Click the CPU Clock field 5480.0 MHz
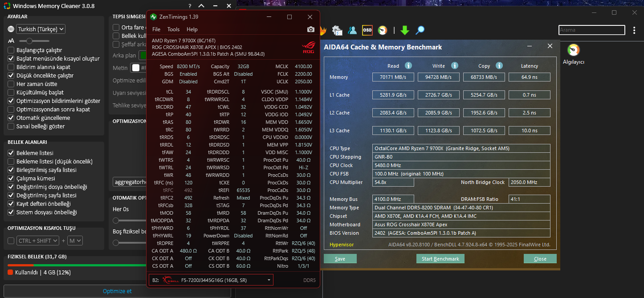This screenshot has height=298, width=644. pyautogui.click(x=461, y=165)
